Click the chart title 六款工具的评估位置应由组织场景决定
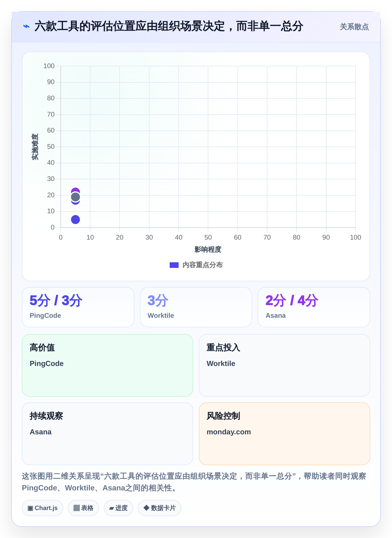The image size is (392, 538). point(169,26)
